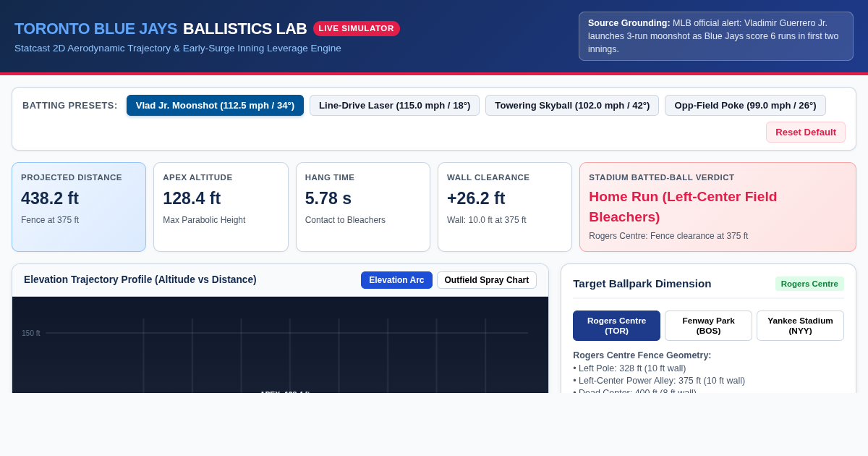Click the Statcast 2D Aerodynamic subtitle

pos(178,48)
